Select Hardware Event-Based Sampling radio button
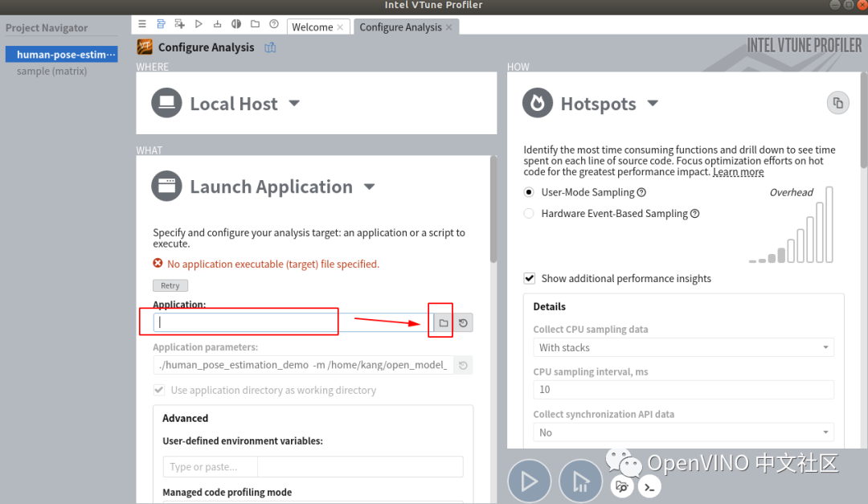This screenshot has width=868, height=504. 529,214
